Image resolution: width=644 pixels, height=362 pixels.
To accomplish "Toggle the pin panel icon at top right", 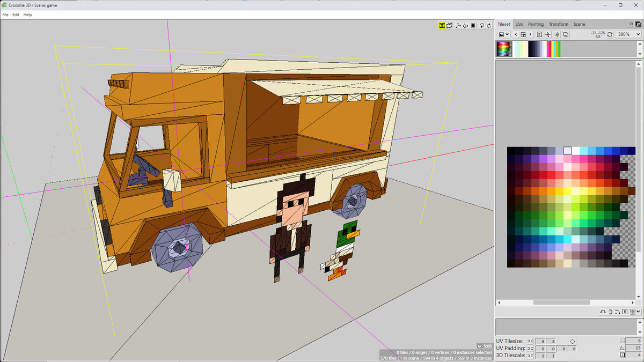I will [632, 24].
